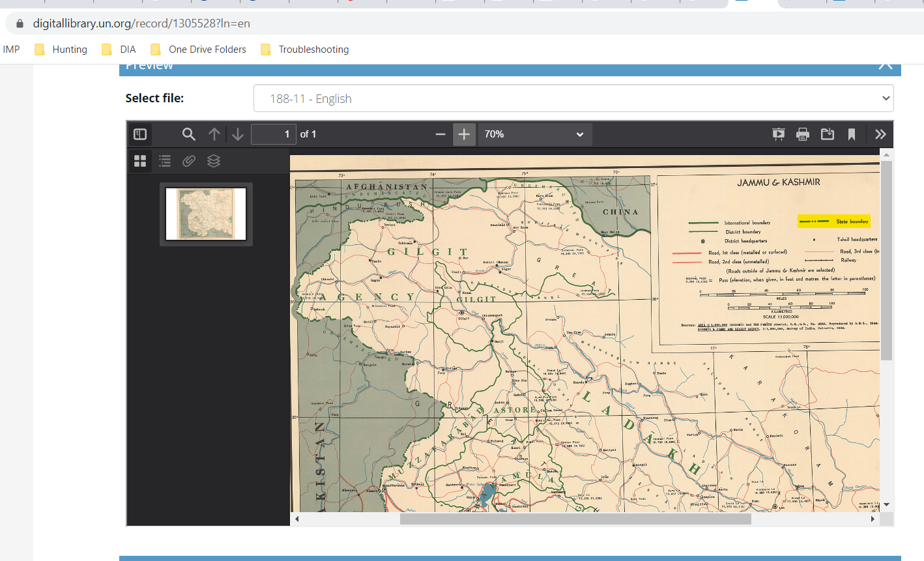
Task: View site security lock icon
Action: click(x=20, y=23)
